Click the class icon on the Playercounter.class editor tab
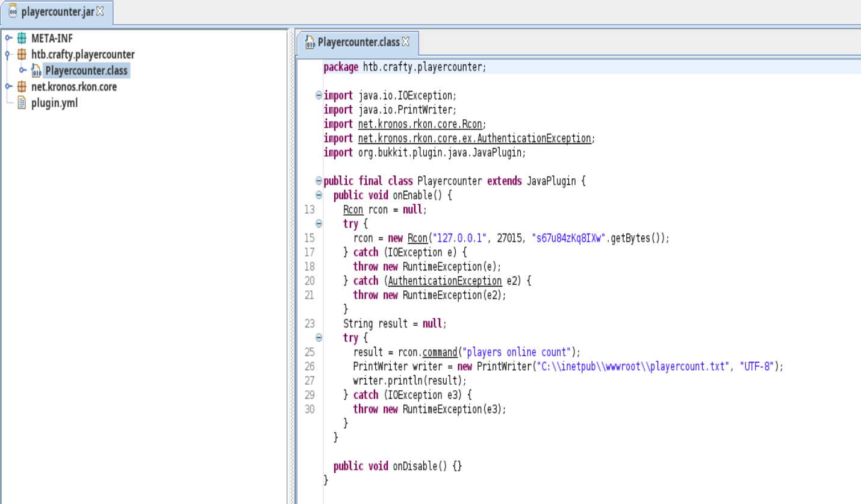Image resolution: width=861 pixels, height=504 pixels. (309, 43)
